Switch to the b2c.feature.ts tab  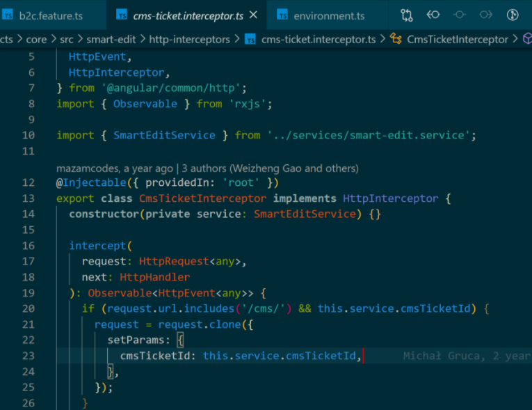[x=51, y=16]
